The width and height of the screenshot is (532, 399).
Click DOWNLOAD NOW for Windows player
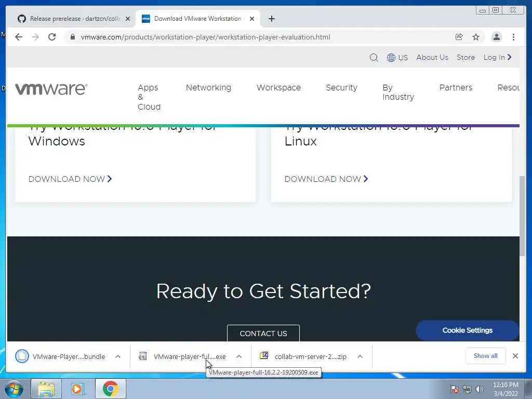70,179
